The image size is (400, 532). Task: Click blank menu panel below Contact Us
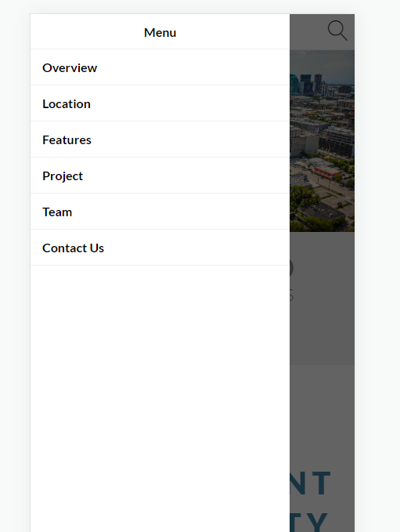pos(160,399)
